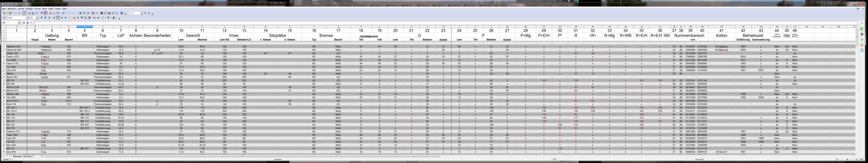This screenshot has height=163, width=868.
Task: Open the Format menu
Action: (x=38, y=9)
